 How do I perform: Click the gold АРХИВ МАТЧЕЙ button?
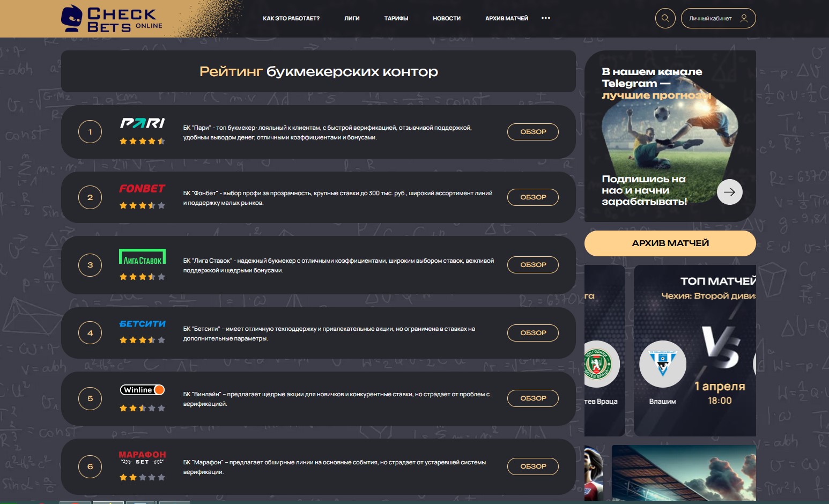670,243
